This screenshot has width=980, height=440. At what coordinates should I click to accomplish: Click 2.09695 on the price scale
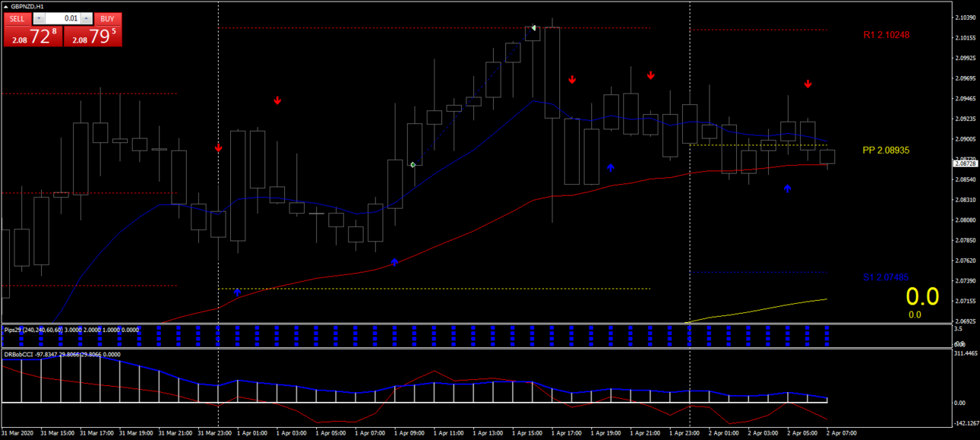pyautogui.click(x=967, y=78)
